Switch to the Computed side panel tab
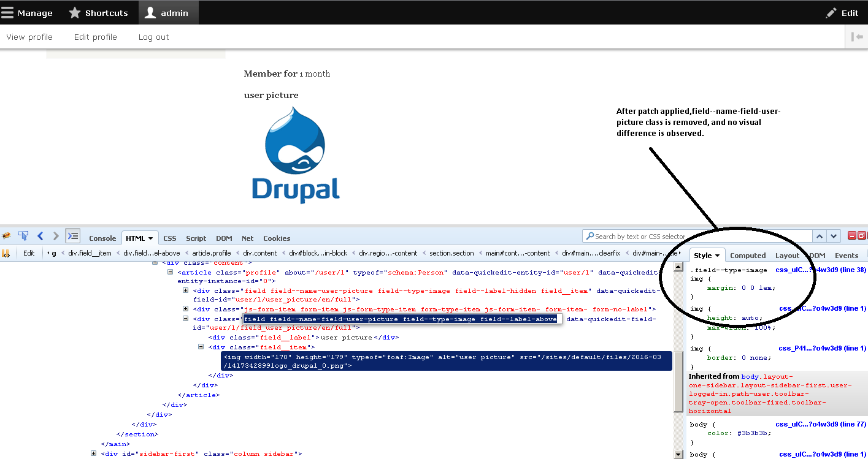Viewport: 868px width, 459px height. (748, 256)
